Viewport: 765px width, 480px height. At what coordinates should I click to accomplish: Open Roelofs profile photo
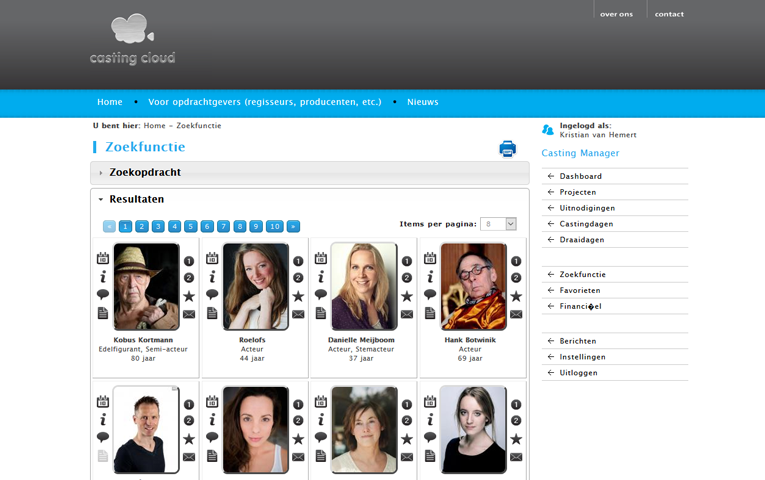tap(256, 286)
